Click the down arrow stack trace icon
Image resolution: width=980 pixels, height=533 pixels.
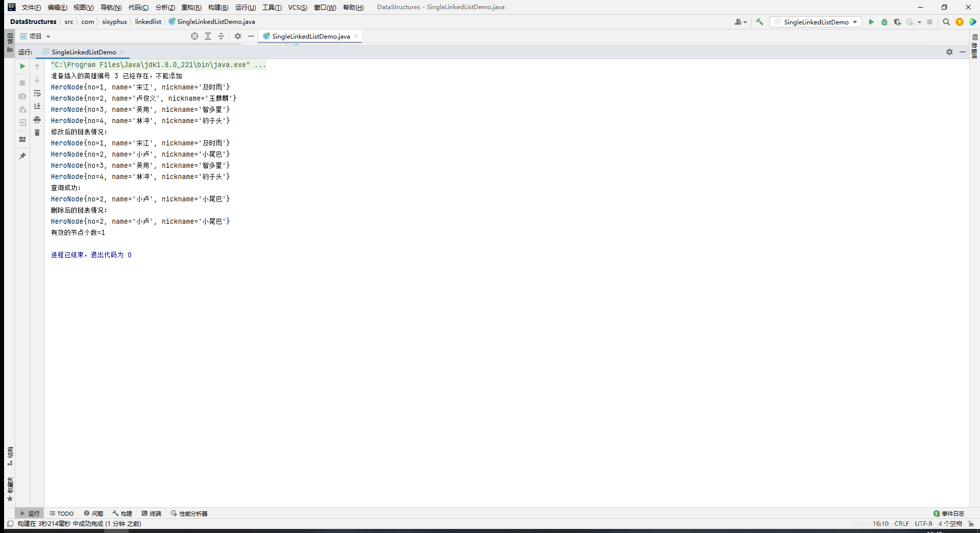coord(37,80)
